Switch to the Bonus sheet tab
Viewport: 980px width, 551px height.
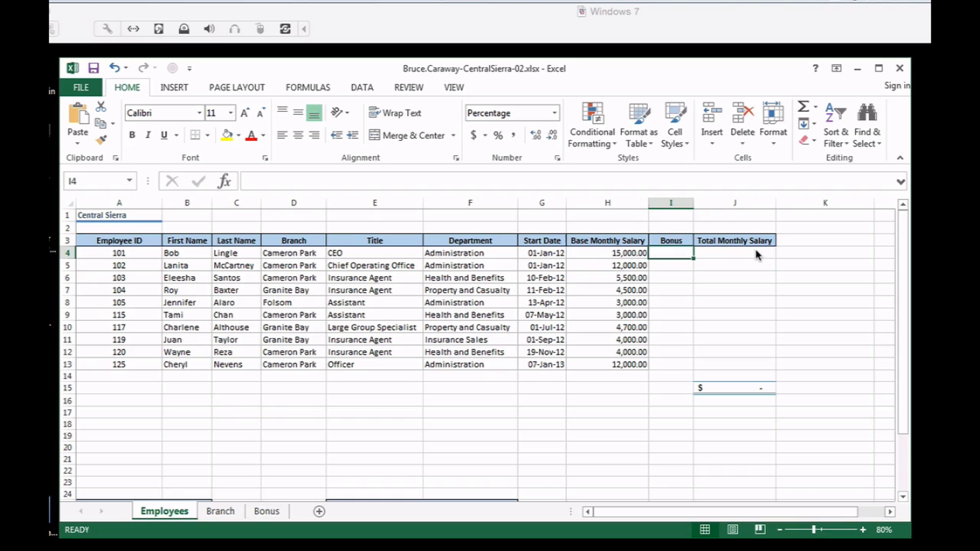(266, 511)
